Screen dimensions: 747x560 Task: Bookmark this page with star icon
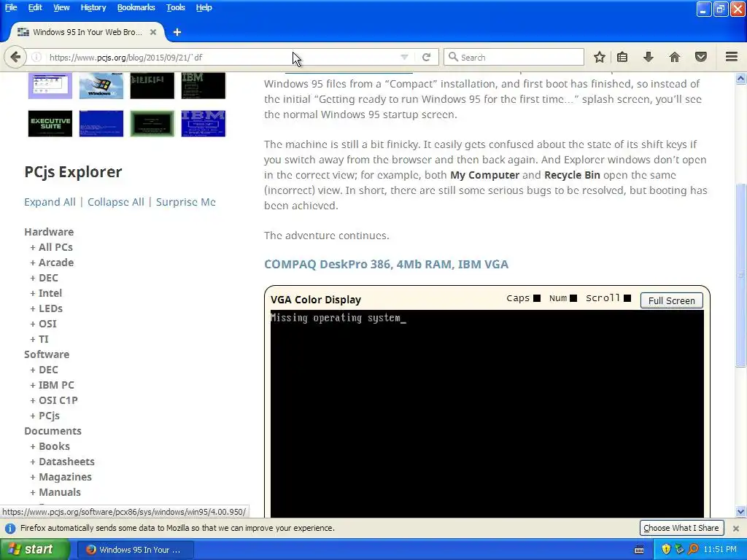coord(600,57)
